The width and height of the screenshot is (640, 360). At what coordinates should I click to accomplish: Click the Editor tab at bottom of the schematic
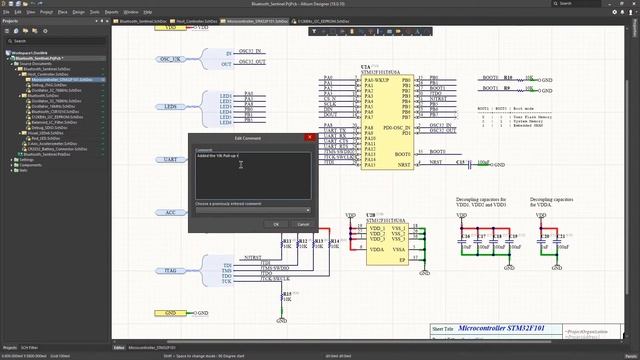(x=119, y=348)
